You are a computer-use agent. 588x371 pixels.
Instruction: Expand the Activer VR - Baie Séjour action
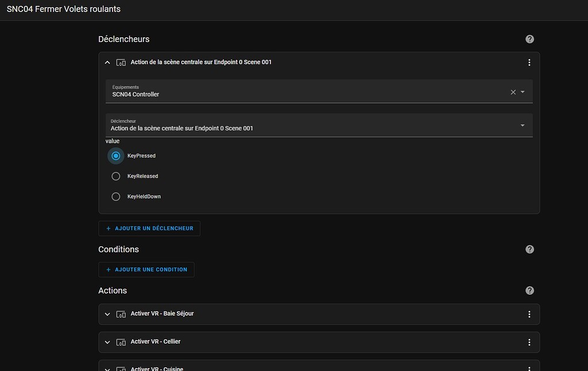(107, 314)
